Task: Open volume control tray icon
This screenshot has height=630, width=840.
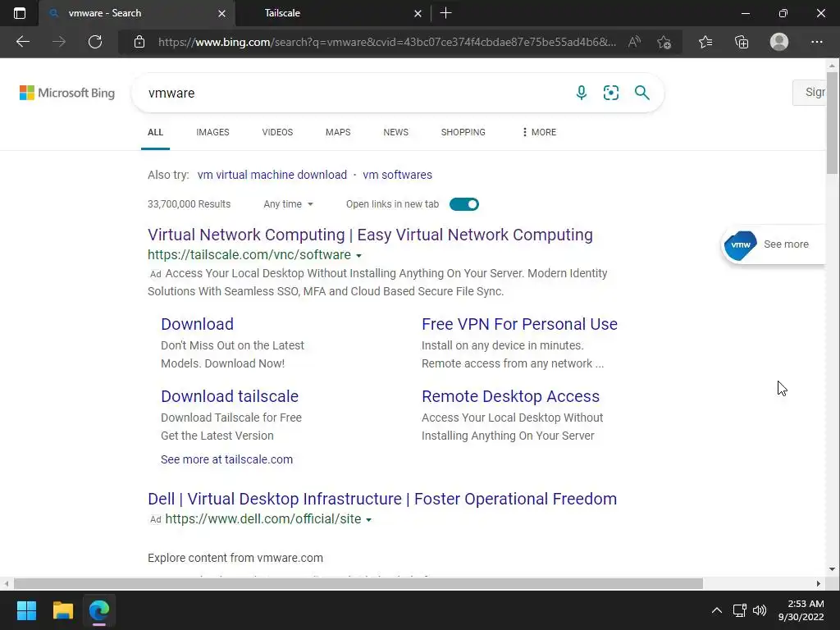Action: [x=760, y=610]
